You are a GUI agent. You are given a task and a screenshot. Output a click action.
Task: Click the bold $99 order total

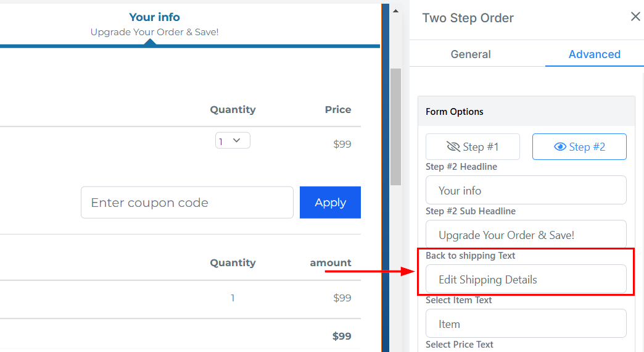[342, 336]
